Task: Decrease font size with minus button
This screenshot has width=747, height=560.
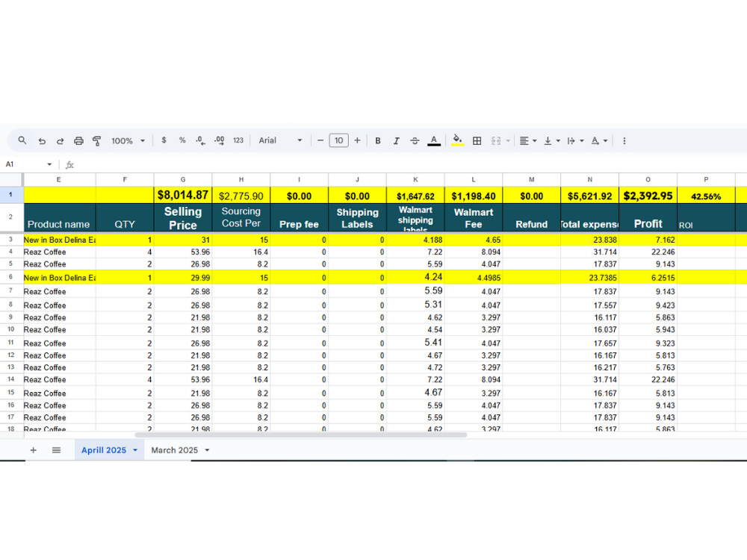Action: (x=320, y=140)
